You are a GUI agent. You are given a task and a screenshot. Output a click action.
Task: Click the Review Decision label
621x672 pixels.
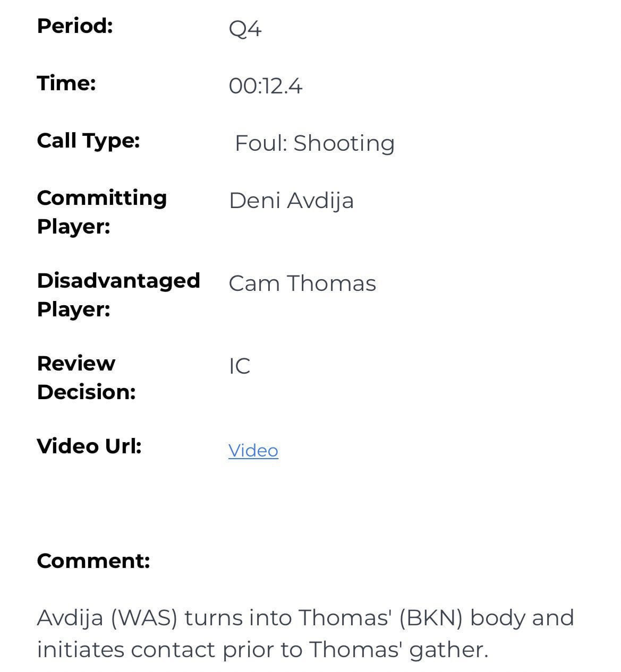(86, 377)
